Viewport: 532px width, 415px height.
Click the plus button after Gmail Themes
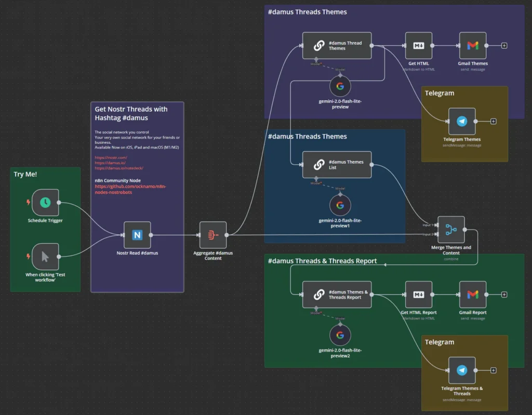tap(504, 46)
